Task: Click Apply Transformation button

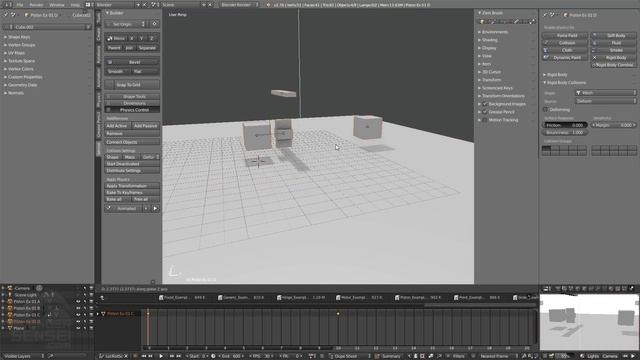Action: coord(132,186)
